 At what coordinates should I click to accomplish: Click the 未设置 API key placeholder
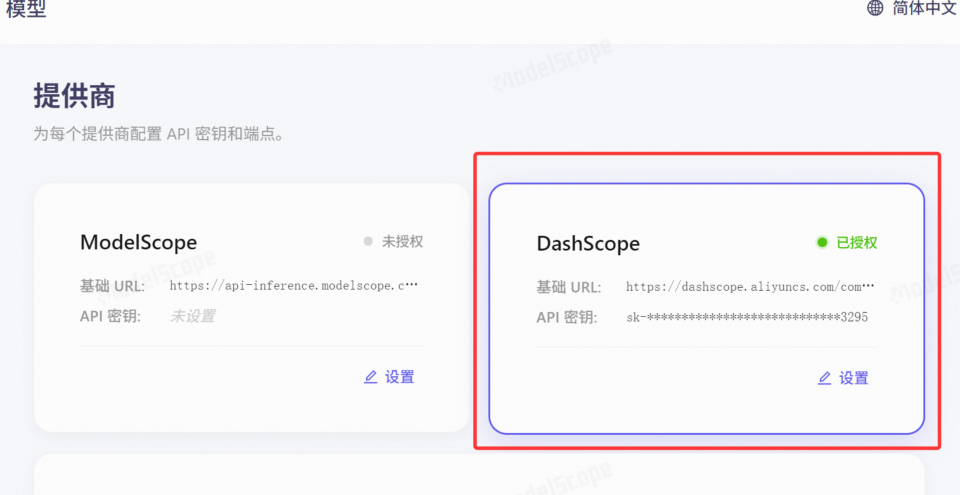pos(192,316)
